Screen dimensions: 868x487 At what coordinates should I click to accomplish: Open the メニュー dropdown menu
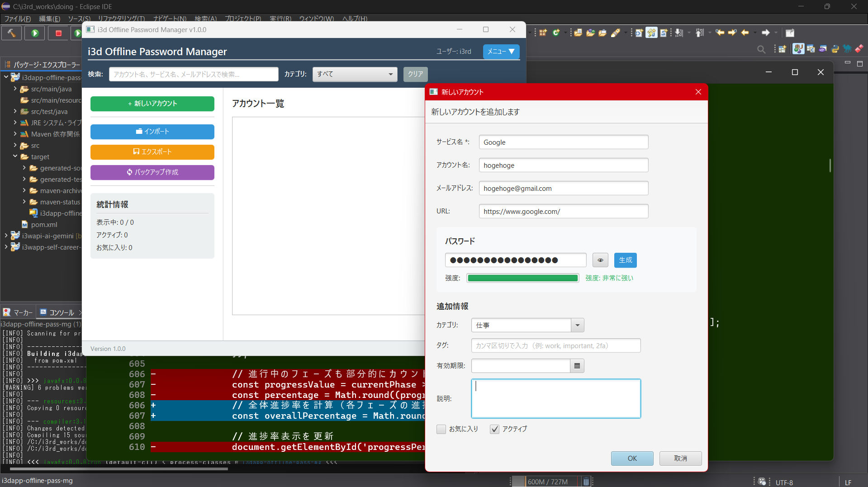pyautogui.click(x=501, y=52)
